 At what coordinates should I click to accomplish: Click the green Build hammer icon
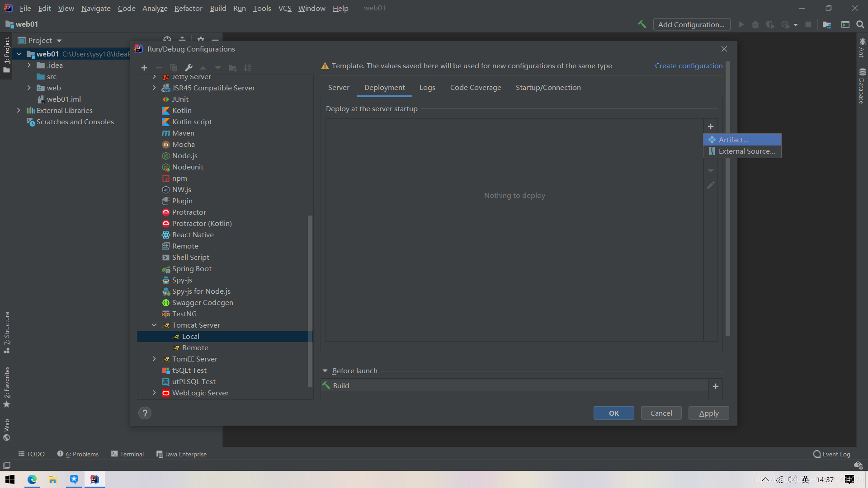click(642, 24)
